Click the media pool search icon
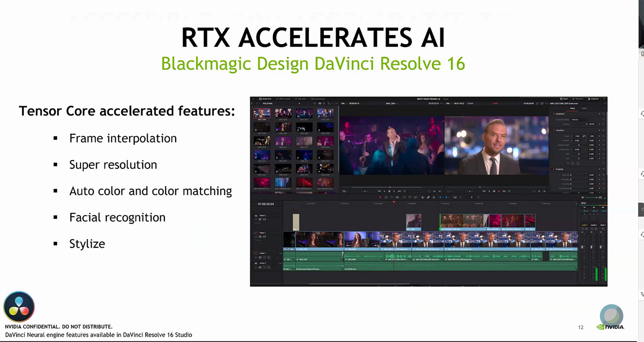 (x=329, y=103)
